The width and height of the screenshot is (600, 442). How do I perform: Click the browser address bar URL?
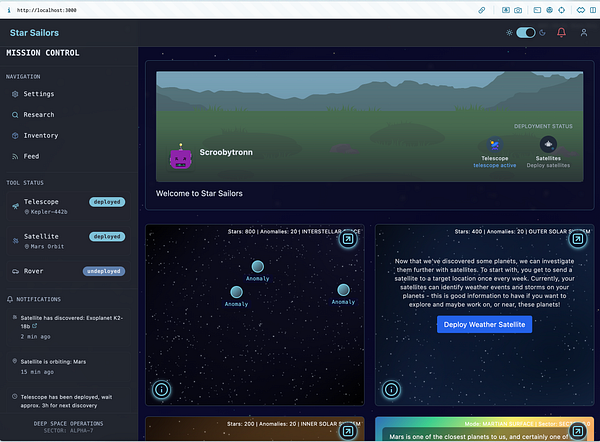point(46,10)
